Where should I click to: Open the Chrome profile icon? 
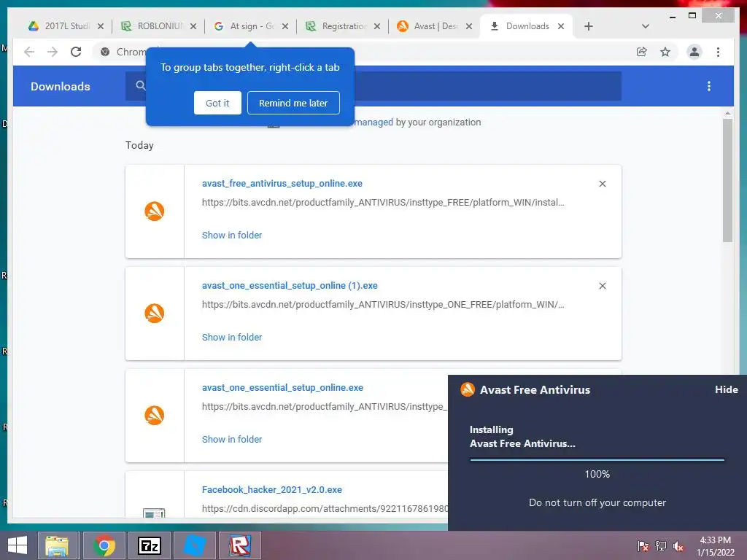pyautogui.click(x=694, y=52)
